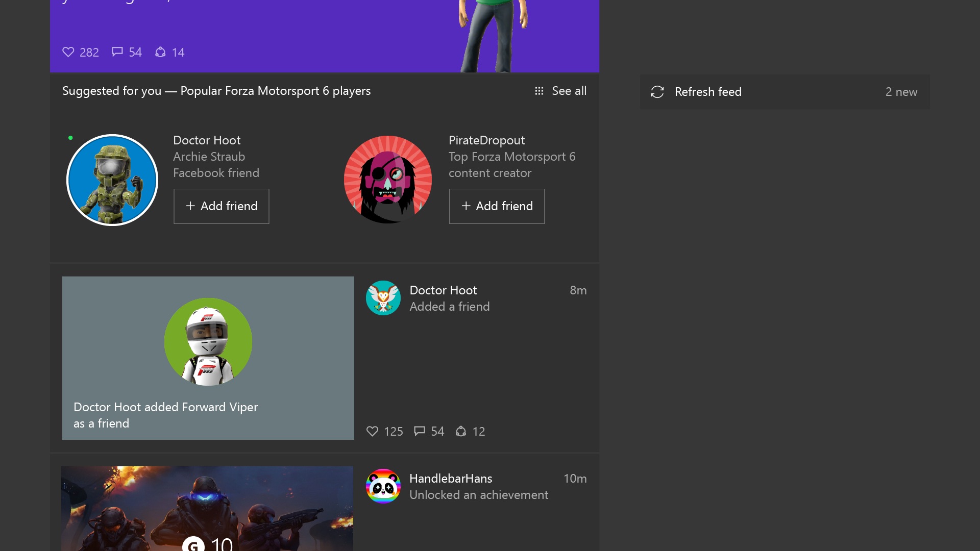Click the refresh icon next to Refresh feed

(657, 92)
